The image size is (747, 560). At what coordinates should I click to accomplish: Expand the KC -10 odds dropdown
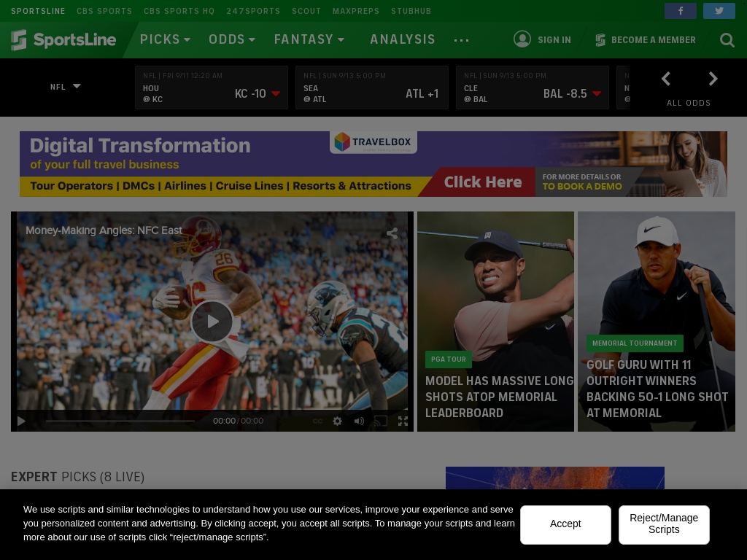276,93
